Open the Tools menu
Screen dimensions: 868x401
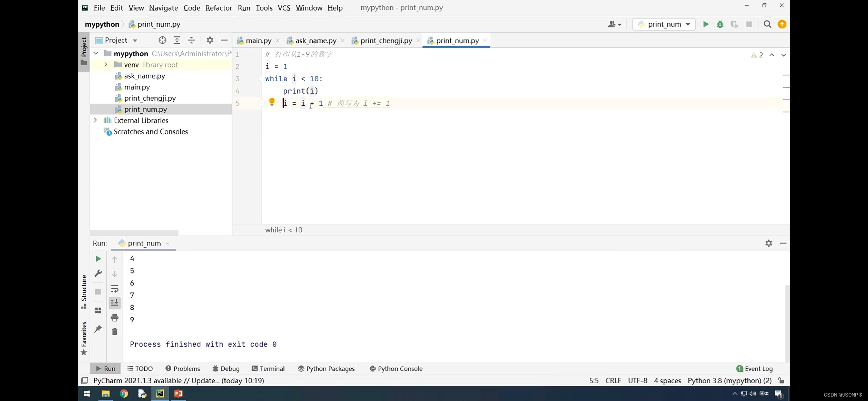point(264,8)
